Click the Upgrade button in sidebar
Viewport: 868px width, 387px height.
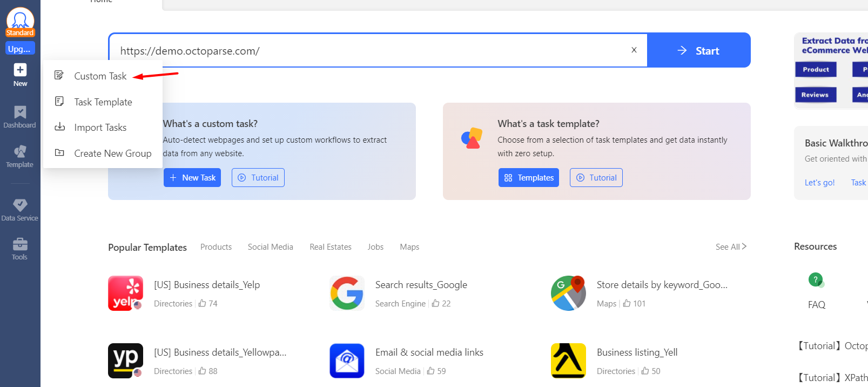tap(20, 49)
